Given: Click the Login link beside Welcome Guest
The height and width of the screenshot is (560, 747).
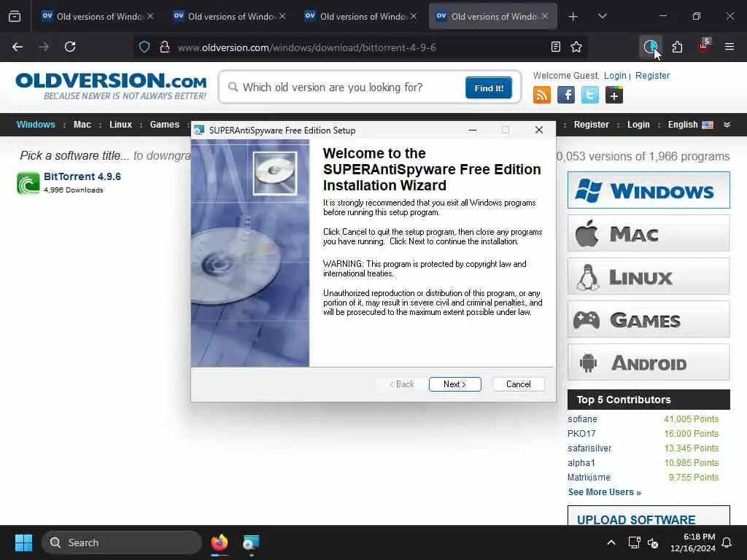Looking at the screenshot, I should tap(614, 75).
